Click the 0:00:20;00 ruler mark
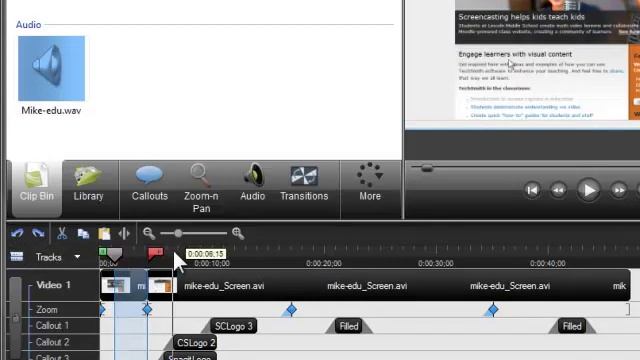The image size is (640, 360). pos(324,264)
